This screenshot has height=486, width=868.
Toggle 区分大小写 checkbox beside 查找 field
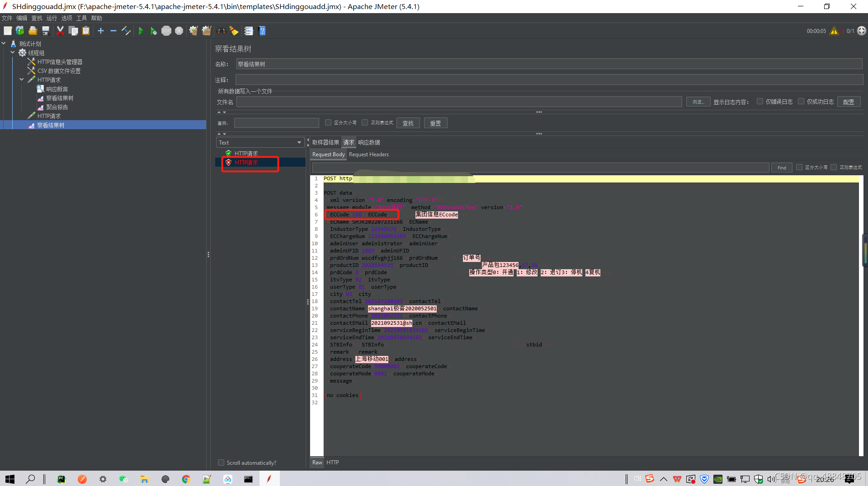click(328, 122)
